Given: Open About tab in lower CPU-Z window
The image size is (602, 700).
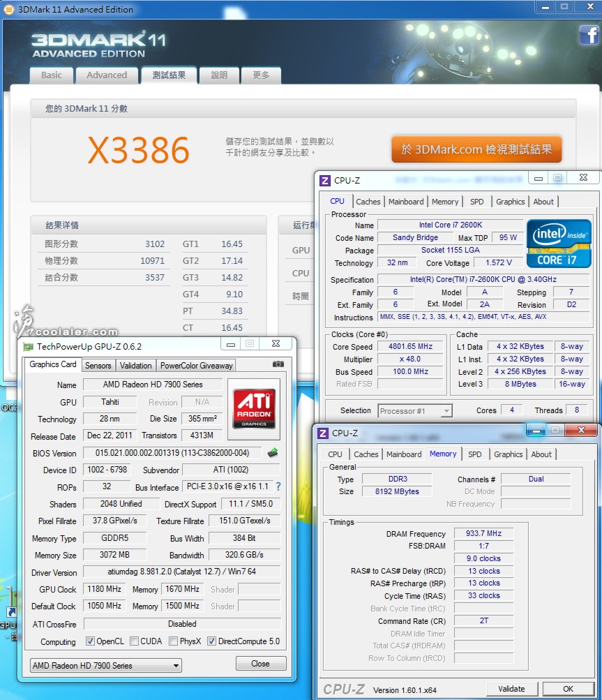Looking at the screenshot, I should (x=541, y=454).
